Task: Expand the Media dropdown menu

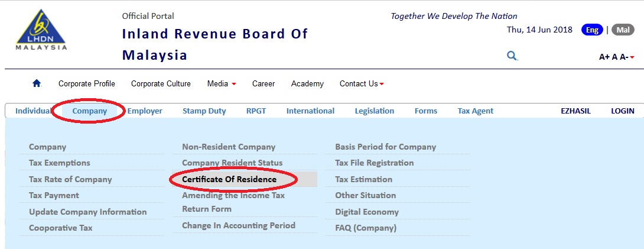Action: click(222, 83)
